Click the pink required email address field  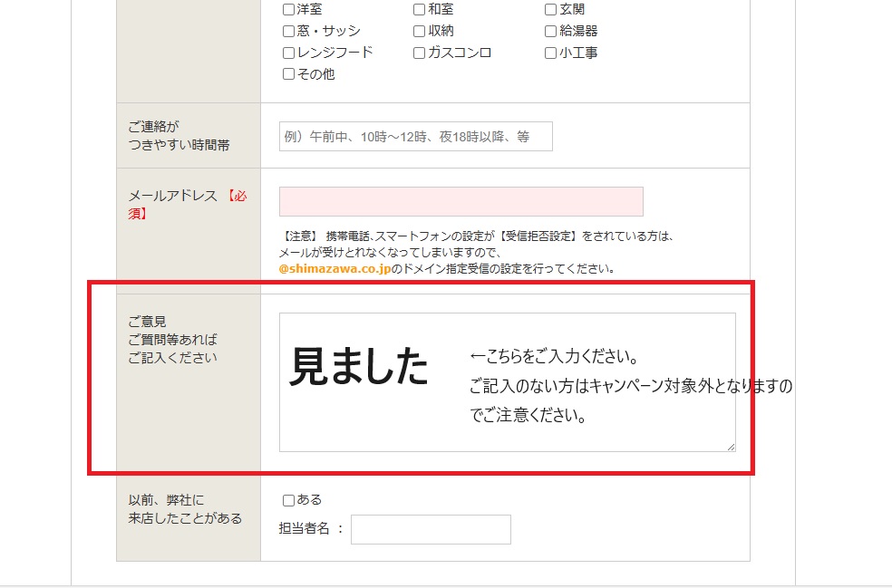point(461,201)
